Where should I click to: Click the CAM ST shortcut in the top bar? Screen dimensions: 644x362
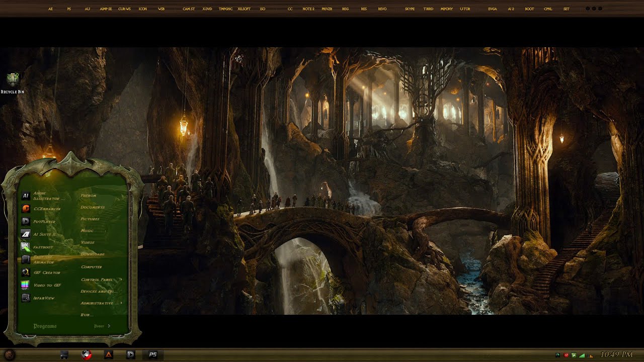pos(189,9)
